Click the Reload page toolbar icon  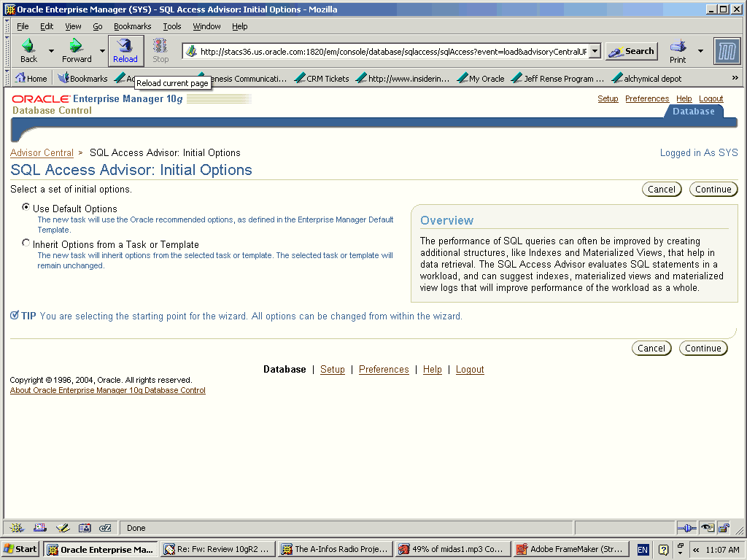pos(125,50)
